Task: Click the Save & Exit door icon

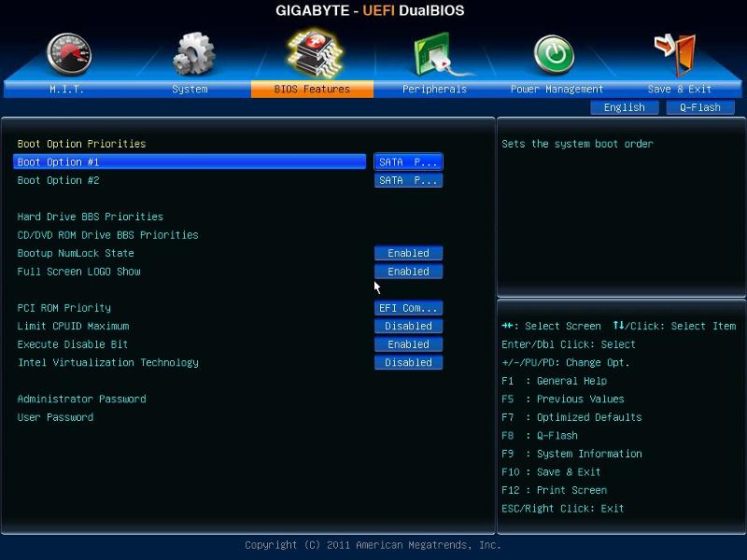Action: 675,54
